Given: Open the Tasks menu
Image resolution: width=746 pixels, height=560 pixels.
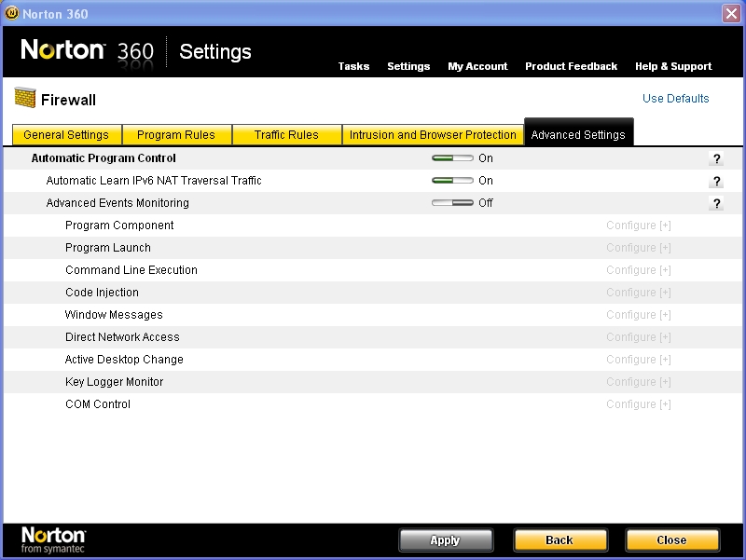Looking at the screenshot, I should [x=353, y=66].
